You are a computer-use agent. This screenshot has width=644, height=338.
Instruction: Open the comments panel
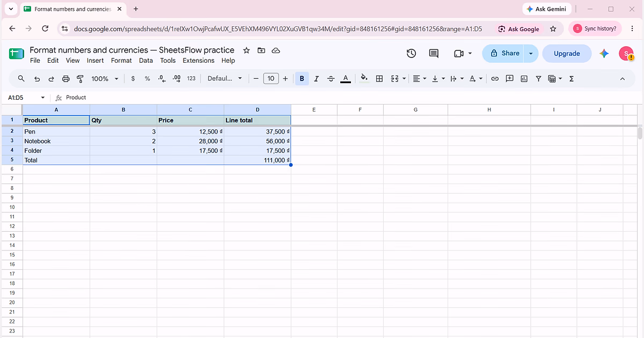coord(434,53)
